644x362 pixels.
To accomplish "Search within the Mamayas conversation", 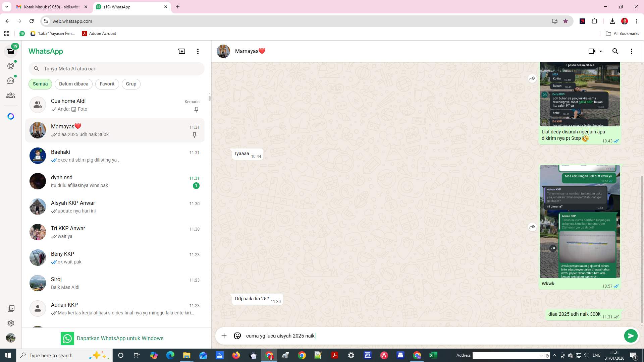I will 615,51.
